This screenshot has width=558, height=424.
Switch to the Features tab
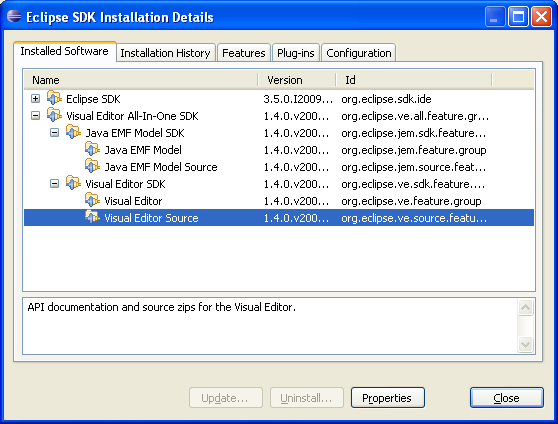(x=244, y=53)
